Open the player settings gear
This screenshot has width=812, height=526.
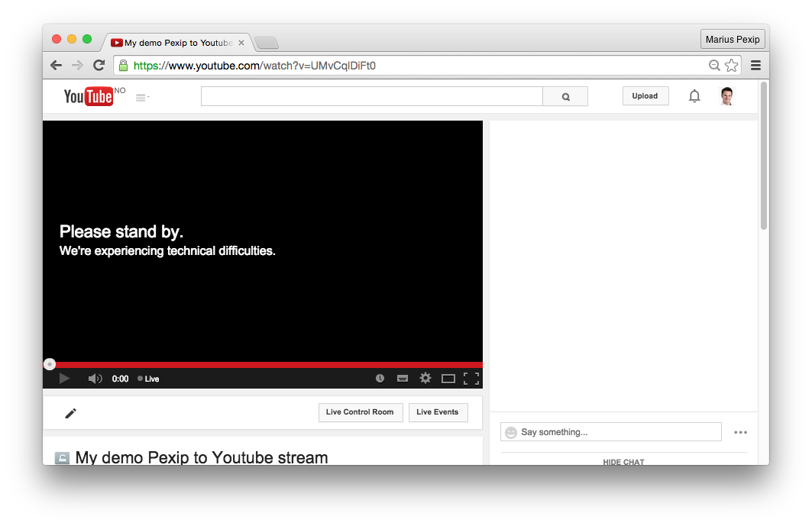[x=425, y=379]
